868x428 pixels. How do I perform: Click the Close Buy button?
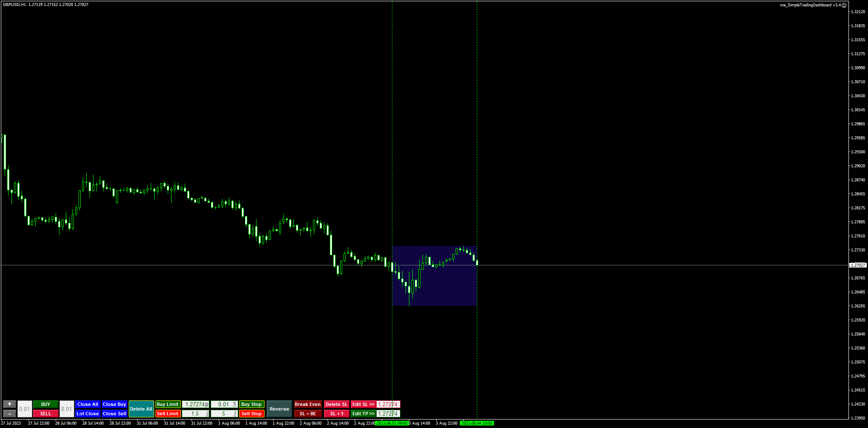[x=114, y=404]
